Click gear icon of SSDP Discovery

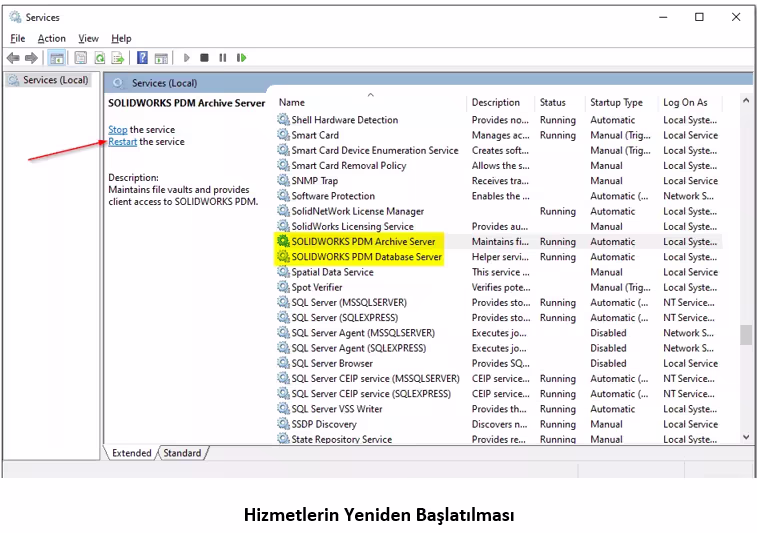pyautogui.click(x=283, y=423)
